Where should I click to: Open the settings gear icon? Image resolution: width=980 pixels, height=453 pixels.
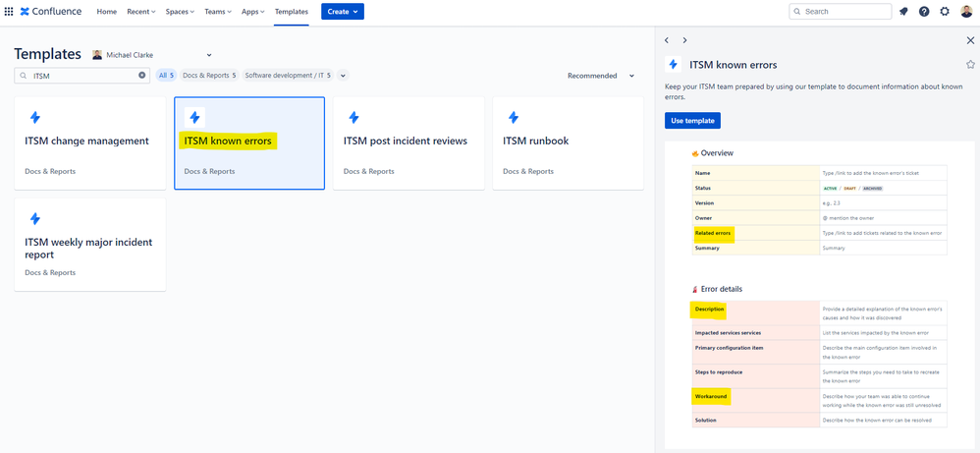945,11
